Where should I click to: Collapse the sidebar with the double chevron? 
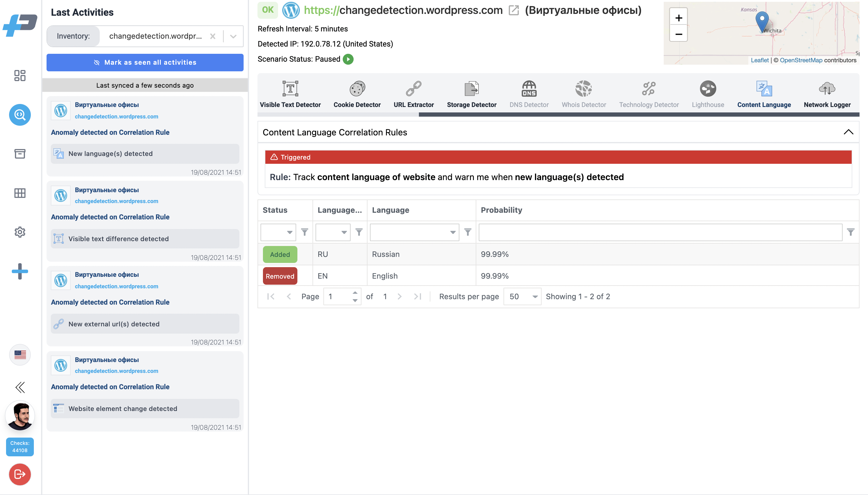click(20, 387)
